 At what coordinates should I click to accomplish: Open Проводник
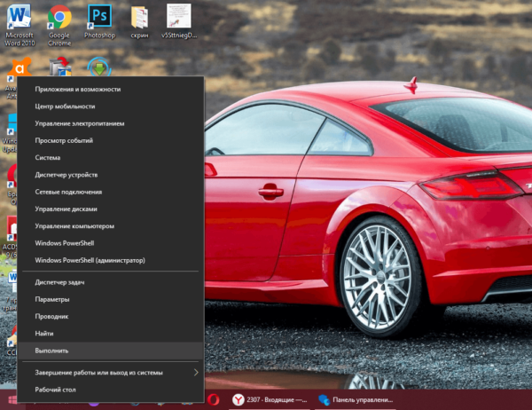tap(111, 316)
